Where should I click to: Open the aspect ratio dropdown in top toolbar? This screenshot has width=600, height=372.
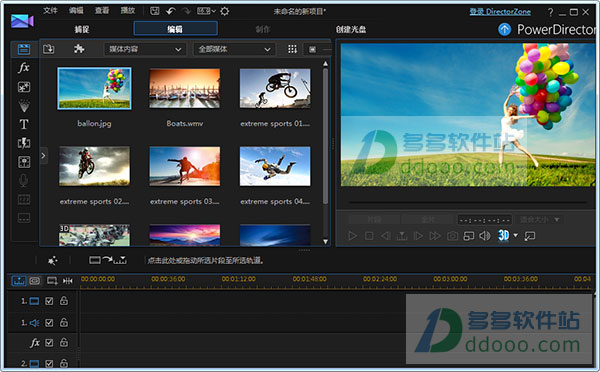coord(206,11)
